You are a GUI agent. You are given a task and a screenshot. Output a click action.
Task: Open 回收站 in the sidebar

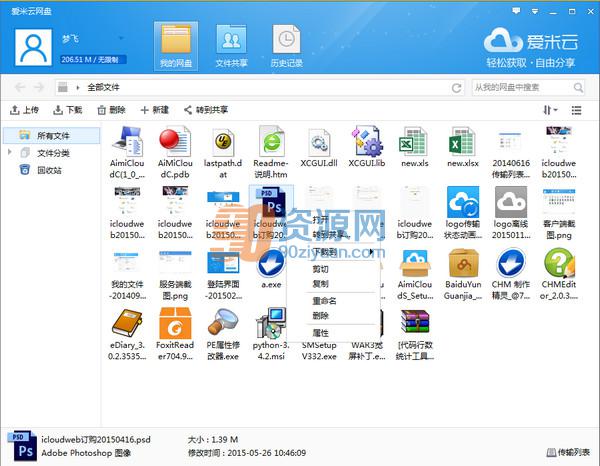(x=49, y=170)
